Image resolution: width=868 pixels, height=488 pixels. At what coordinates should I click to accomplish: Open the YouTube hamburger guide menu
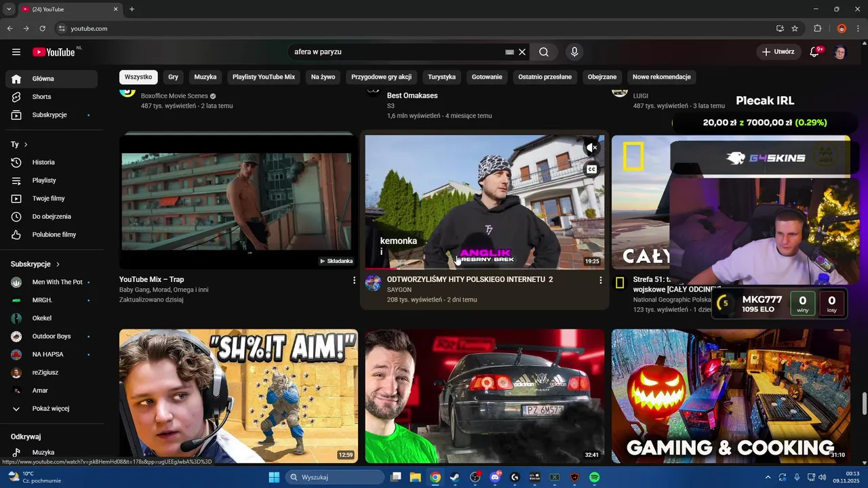point(16,52)
